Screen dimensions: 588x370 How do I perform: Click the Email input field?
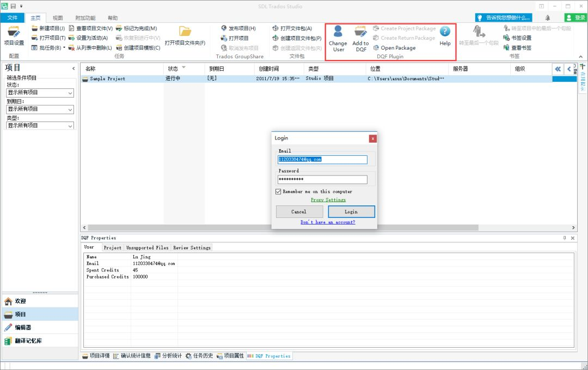[322, 159]
